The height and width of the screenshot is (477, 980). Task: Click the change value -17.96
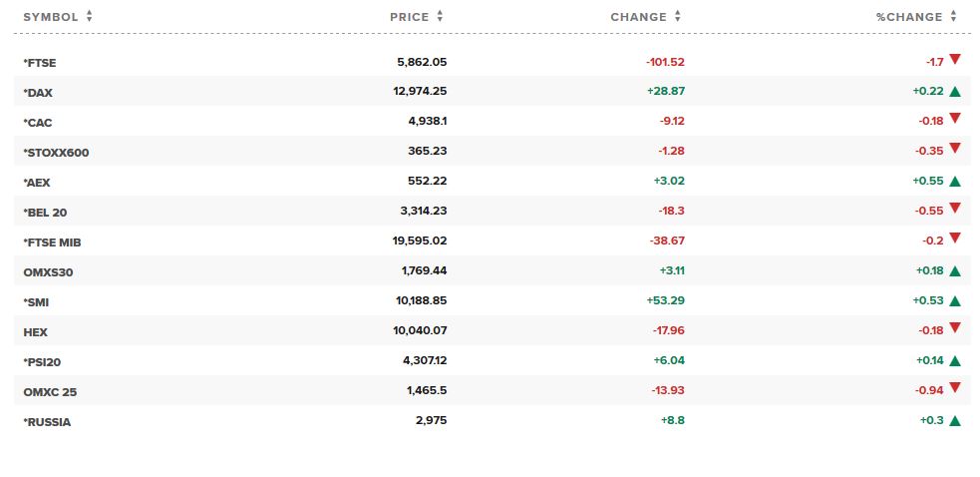point(668,330)
